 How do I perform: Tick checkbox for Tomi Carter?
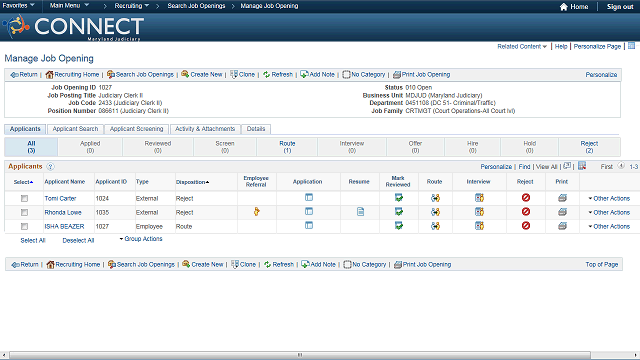(x=24, y=198)
